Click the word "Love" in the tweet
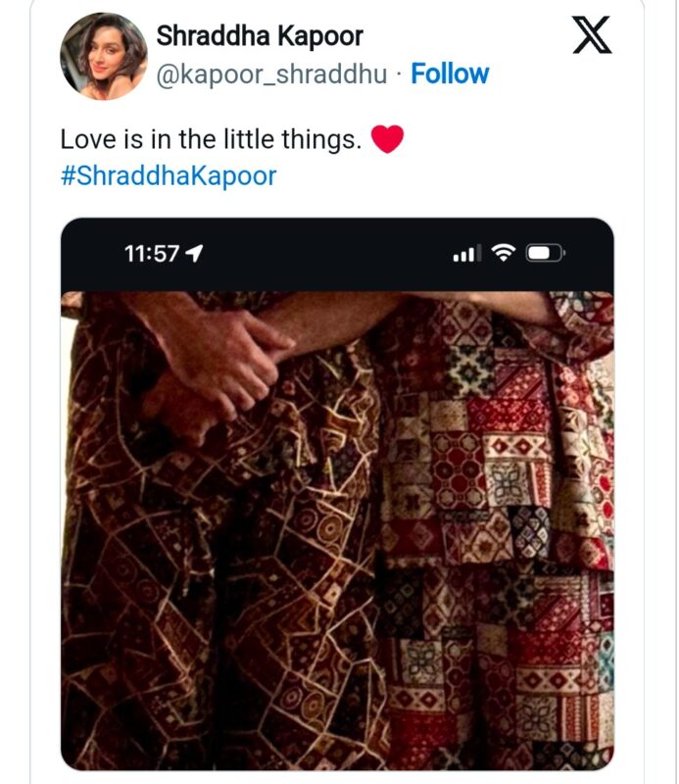The width and height of the screenshot is (679, 784). (89, 139)
